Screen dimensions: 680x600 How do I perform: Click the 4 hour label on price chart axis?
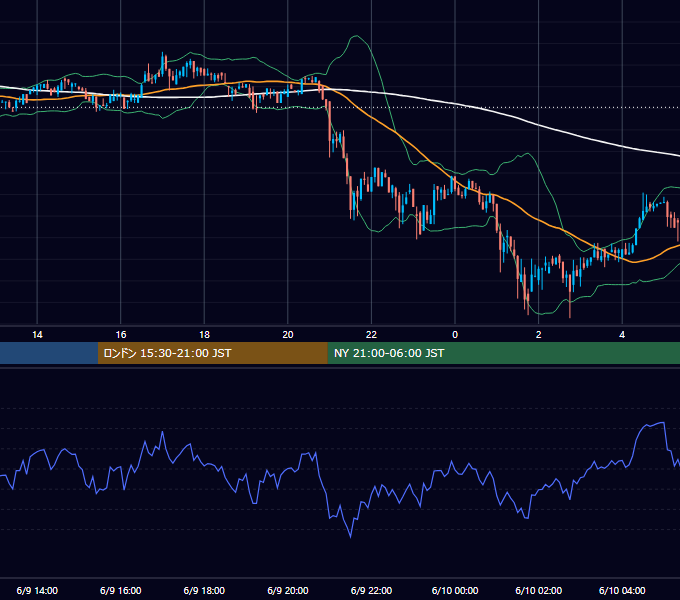coord(622,335)
